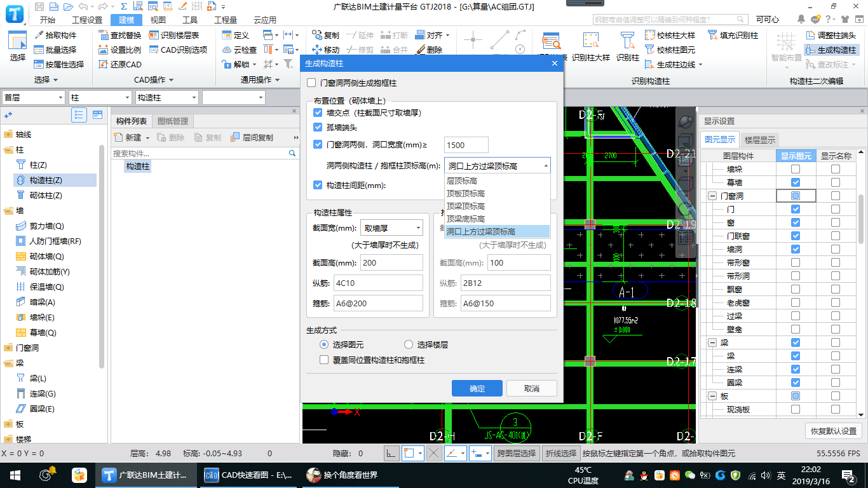This screenshot has width=868, height=488.
Task: Toggle 构造柱间距 checkbox
Action: pyautogui.click(x=318, y=186)
